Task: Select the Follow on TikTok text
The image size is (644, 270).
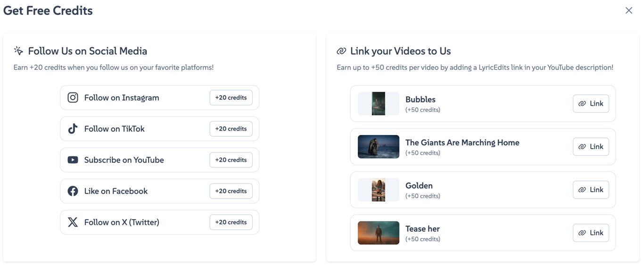Action: (x=115, y=129)
